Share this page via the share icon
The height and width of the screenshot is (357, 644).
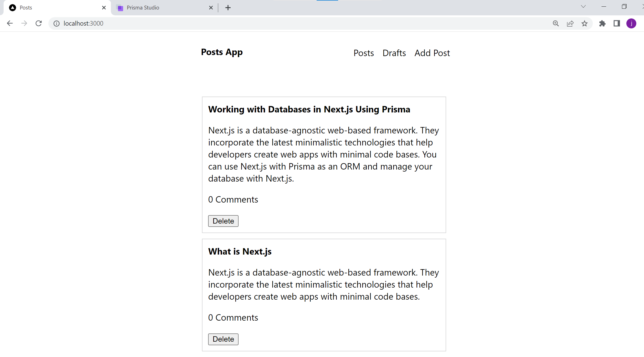click(570, 24)
